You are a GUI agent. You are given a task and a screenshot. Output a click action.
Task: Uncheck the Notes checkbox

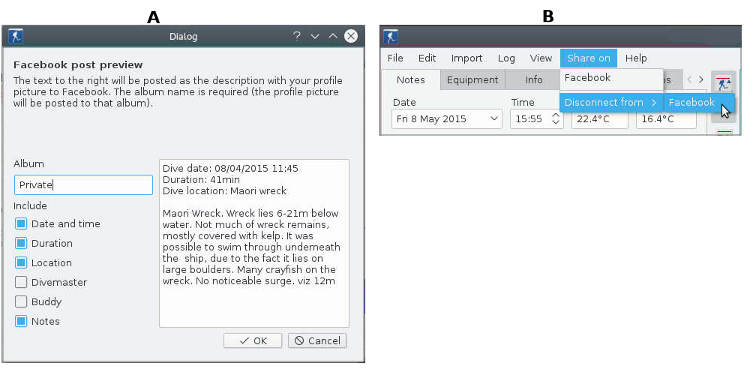21,321
